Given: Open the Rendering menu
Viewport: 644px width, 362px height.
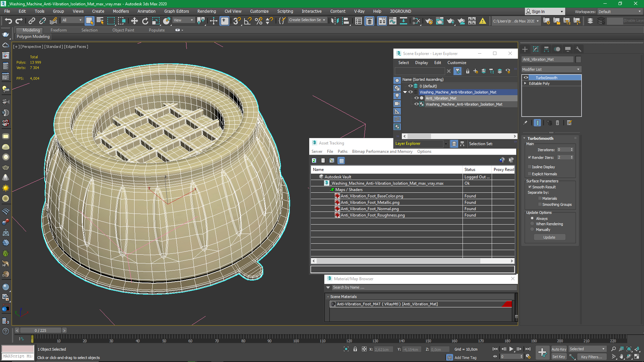Looking at the screenshot, I should click(207, 11).
